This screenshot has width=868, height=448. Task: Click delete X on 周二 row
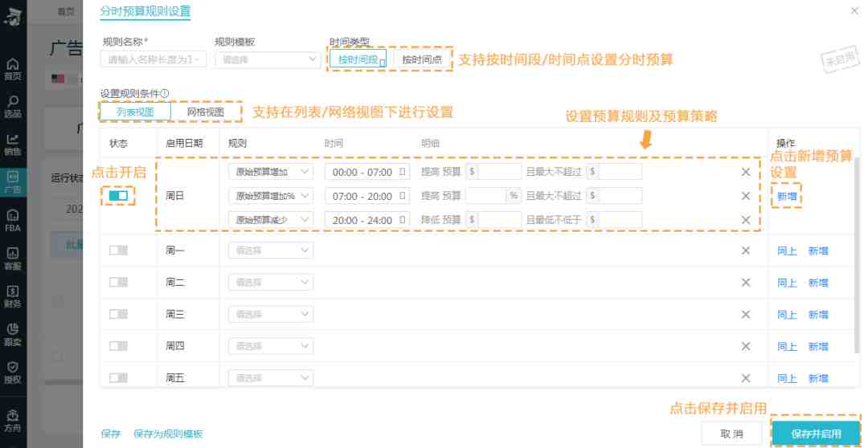[746, 283]
